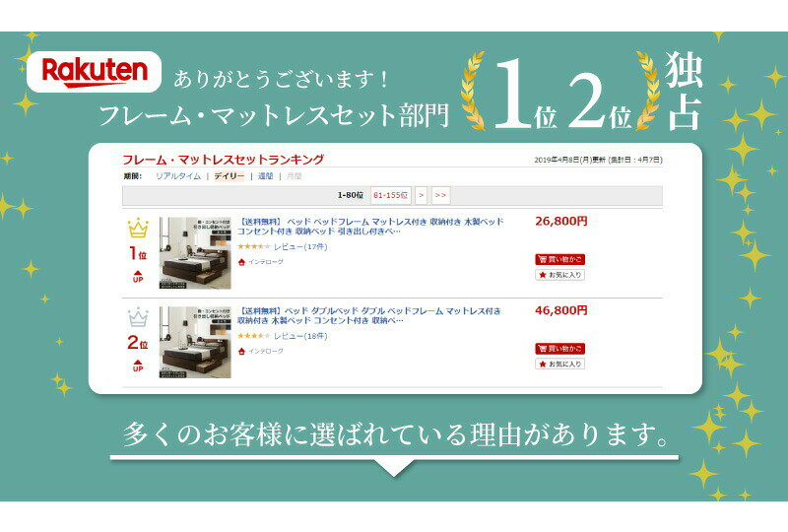
Task: Click the first-ranked bed thumbnail image
Action: point(195,253)
